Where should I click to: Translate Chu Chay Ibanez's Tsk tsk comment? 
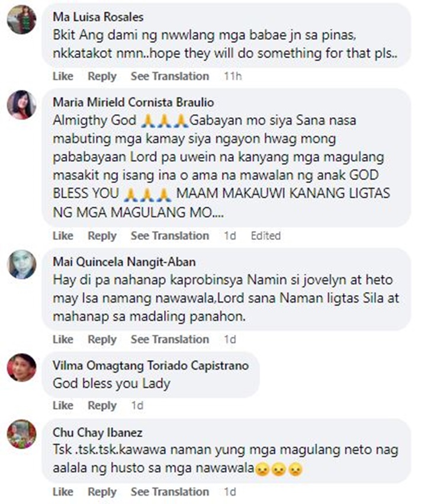point(170,492)
